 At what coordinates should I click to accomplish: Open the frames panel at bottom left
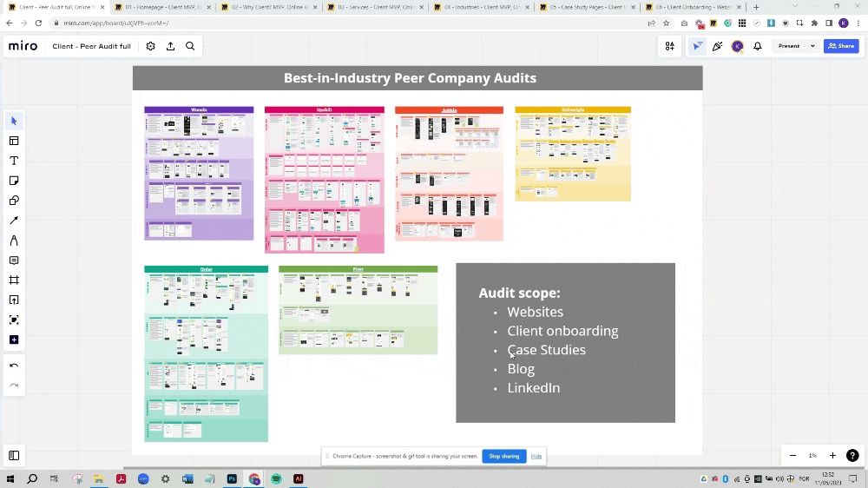coord(14,455)
